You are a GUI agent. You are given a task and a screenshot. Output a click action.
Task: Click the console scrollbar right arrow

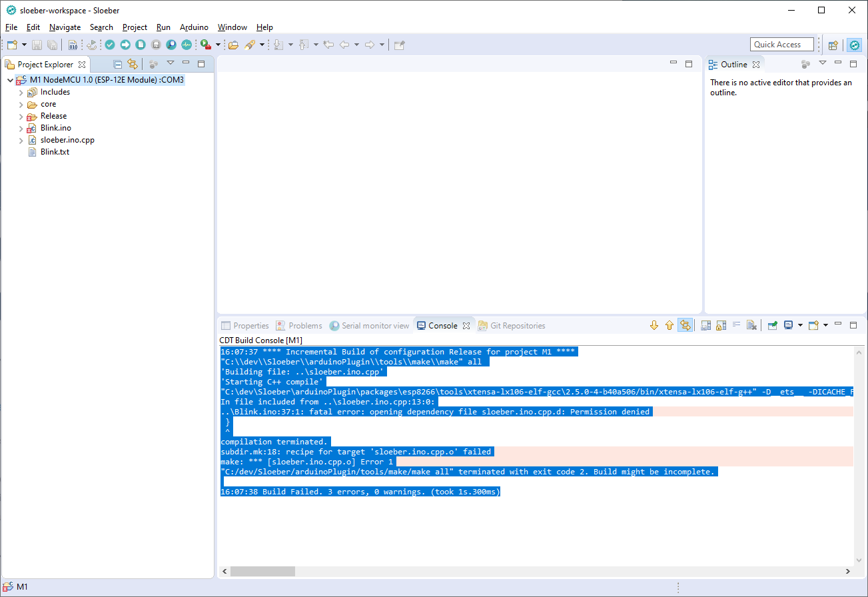[848, 572]
